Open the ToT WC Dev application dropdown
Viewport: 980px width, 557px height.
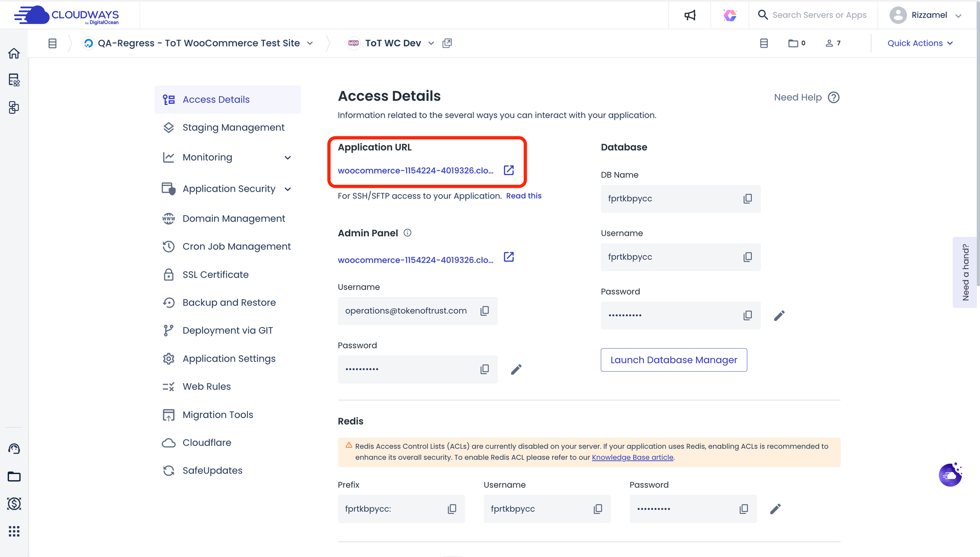[x=431, y=43]
